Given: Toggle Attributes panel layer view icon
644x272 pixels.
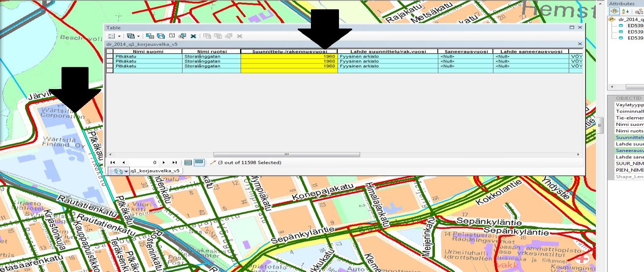Looking at the screenshot, I should (x=614, y=11).
